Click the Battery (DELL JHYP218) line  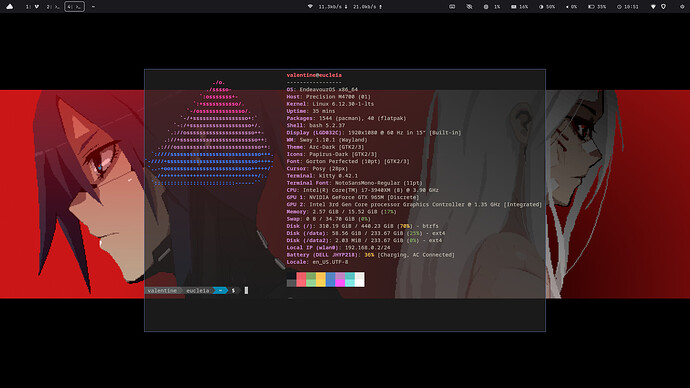point(371,255)
